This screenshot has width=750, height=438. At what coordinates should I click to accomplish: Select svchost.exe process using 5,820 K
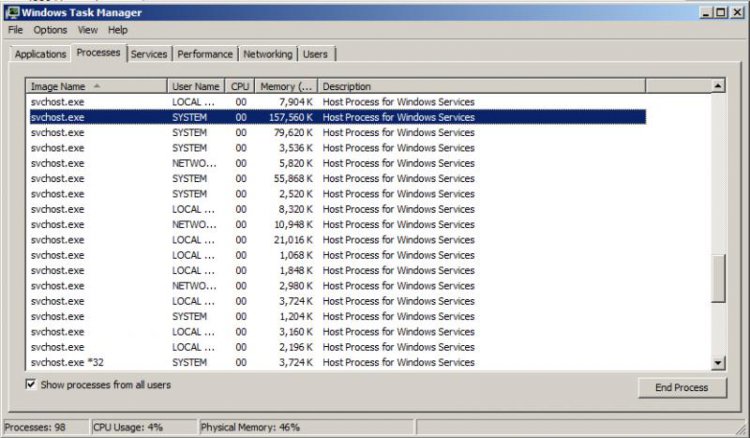[338, 163]
